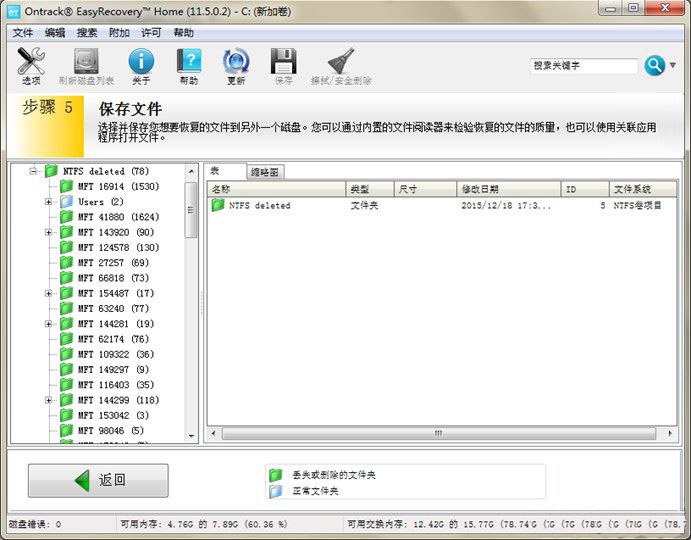The height and width of the screenshot is (540, 691).
Task: Click the 返回 back button
Action: (98, 480)
